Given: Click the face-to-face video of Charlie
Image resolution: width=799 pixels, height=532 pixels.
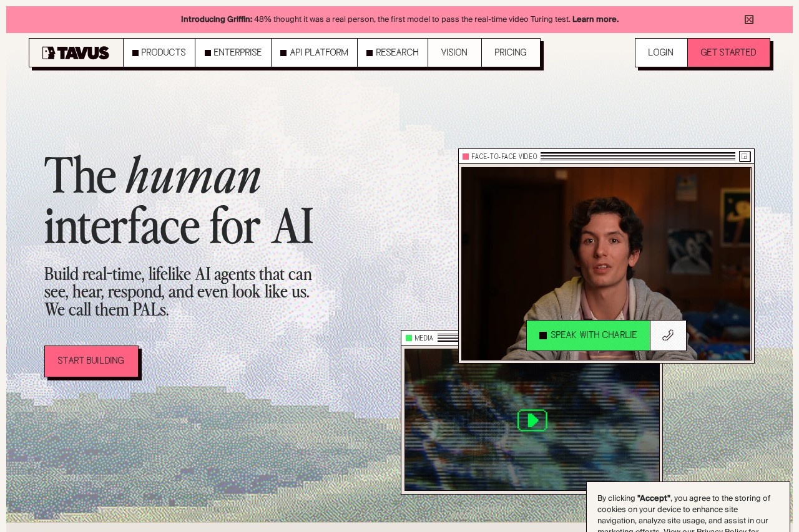Looking at the screenshot, I should (x=606, y=263).
